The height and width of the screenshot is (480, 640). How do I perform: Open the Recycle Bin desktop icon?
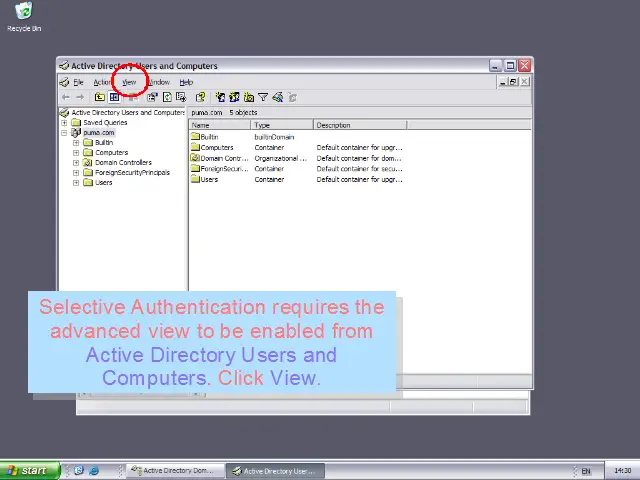pos(24,17)
